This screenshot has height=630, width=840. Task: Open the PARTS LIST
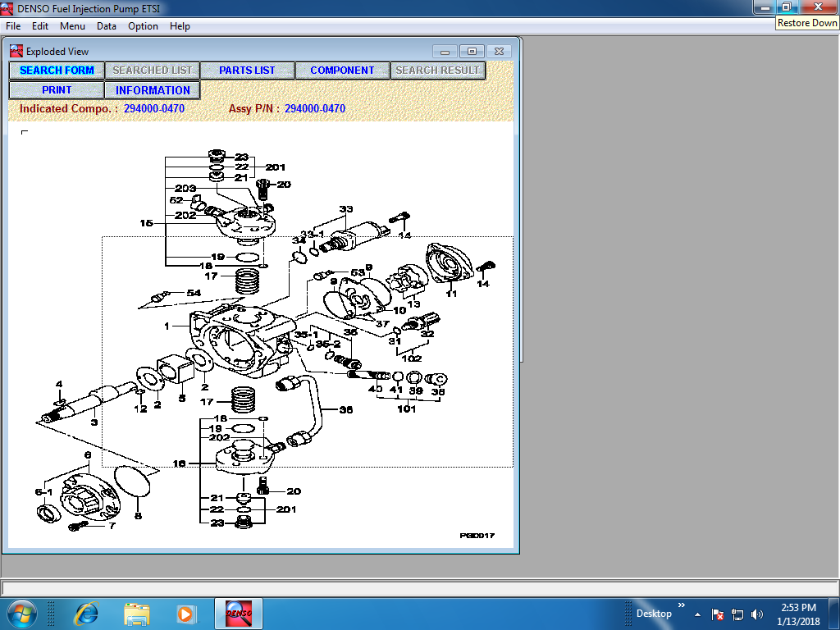click(x=247, y=71)
